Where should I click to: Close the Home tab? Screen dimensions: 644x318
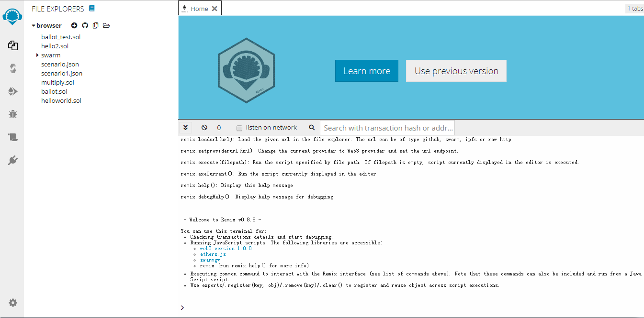click(x=215, y=9)
